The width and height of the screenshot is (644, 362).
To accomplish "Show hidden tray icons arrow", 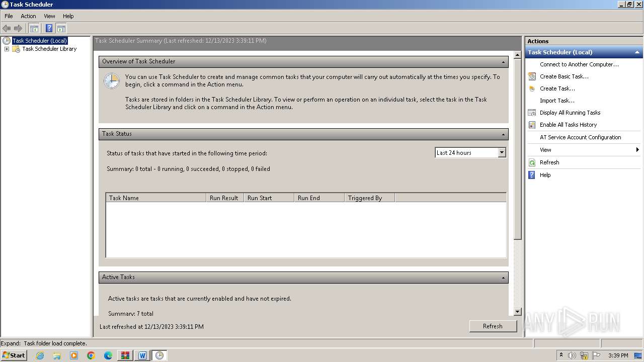I will click(x=561, y=355).
